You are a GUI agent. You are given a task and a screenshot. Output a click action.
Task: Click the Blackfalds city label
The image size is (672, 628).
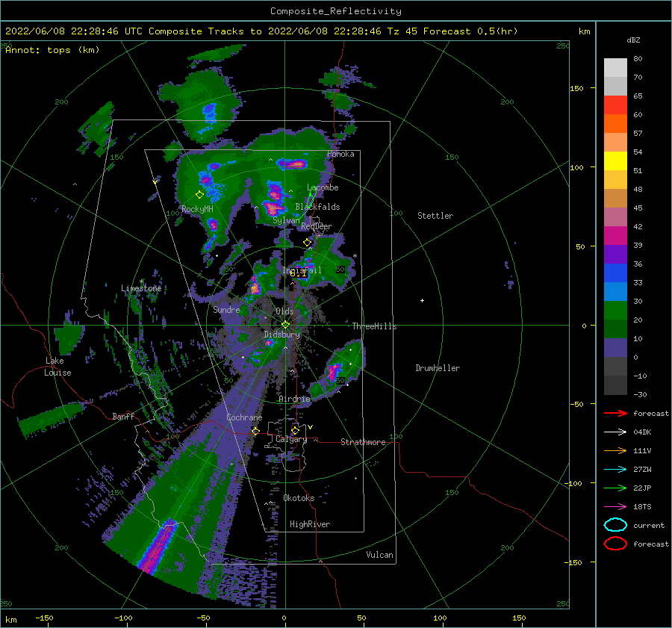click(317, 207)
